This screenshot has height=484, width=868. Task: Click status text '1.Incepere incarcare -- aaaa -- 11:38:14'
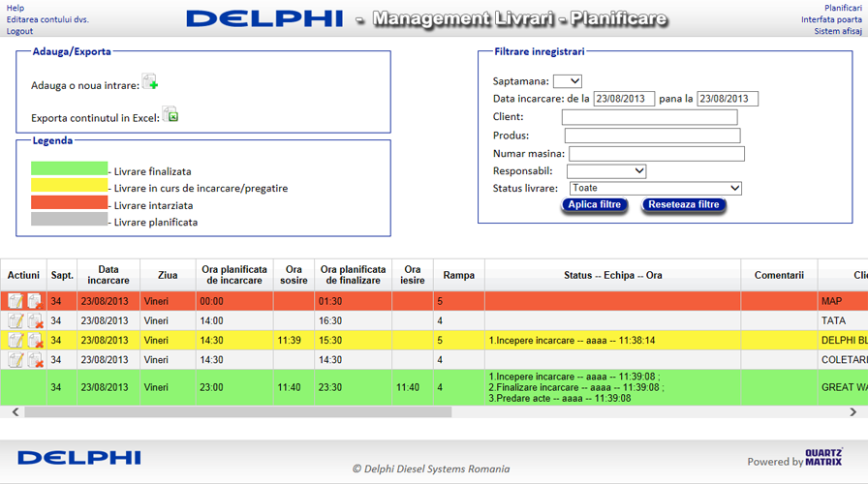(x=572, y=341)
